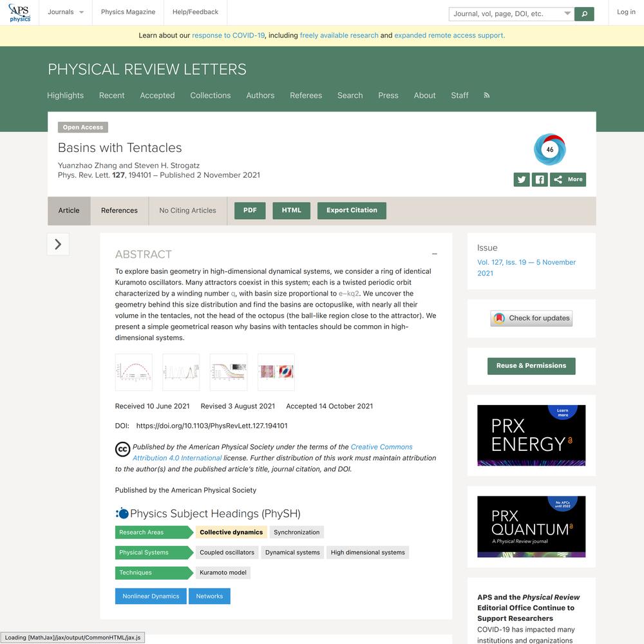Click the Export Citation button
Viewport: 644px width, 644px height.
pyautogui.click(x=352, y=211)
